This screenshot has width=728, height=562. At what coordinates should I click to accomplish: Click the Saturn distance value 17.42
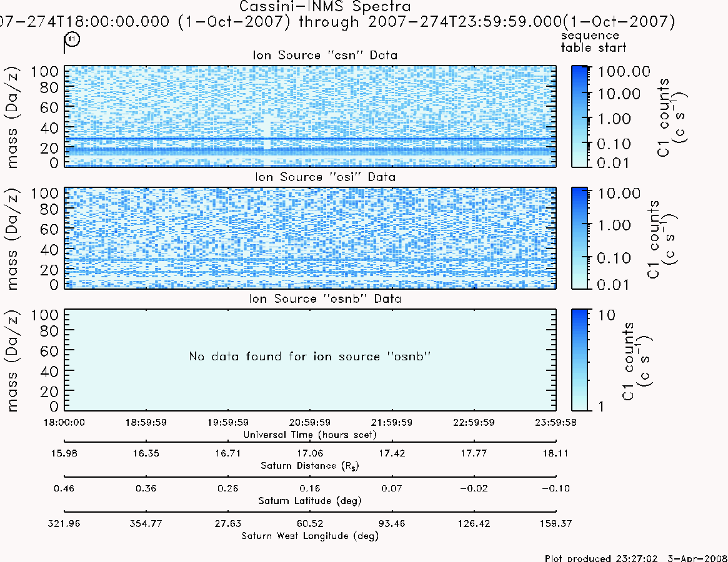click(392, 453)
